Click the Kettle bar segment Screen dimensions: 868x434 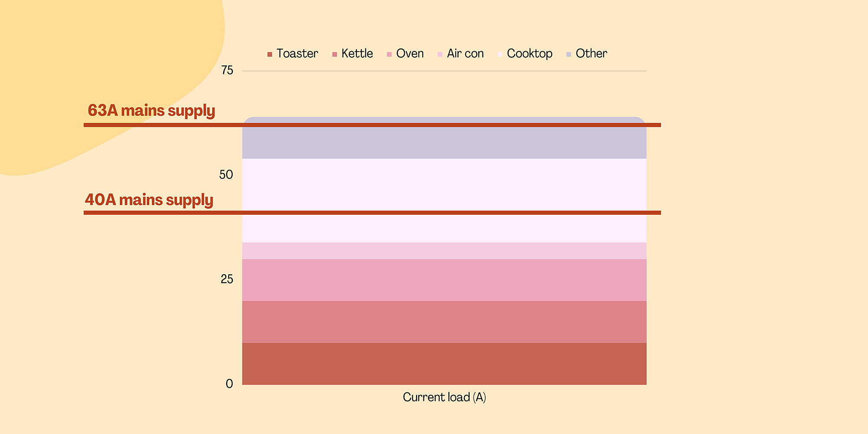pyautogui.click(x=444, y=322)
